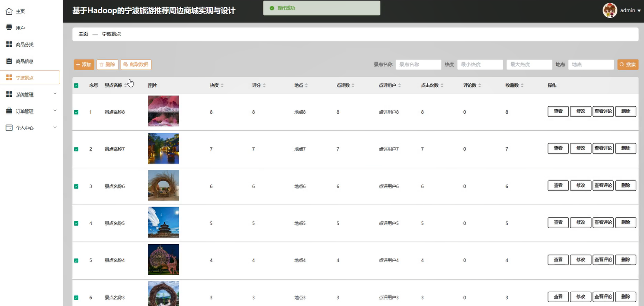
Task: Sort by 点评用户 using column arrows
Action: (x=400, y=86)
